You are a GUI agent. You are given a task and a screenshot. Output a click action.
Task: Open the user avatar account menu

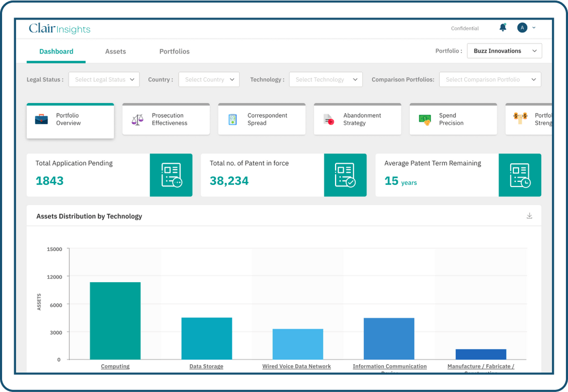pos(522,28)
